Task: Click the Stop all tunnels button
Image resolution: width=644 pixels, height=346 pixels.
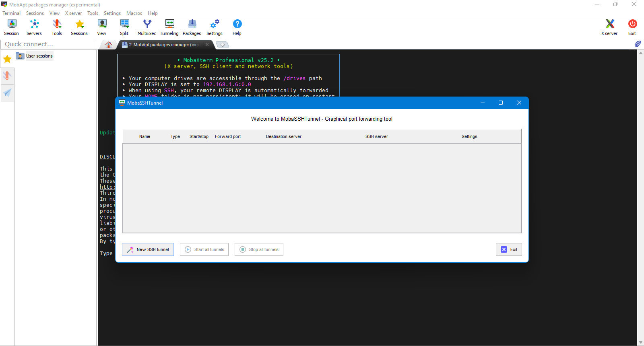Action: point(259,249)
